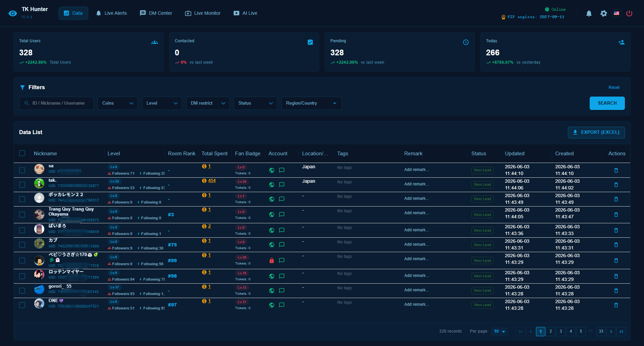Switch to the Live Alerts tab
Viewport: 644px width, 346px height.
click(x=111, y=13)
